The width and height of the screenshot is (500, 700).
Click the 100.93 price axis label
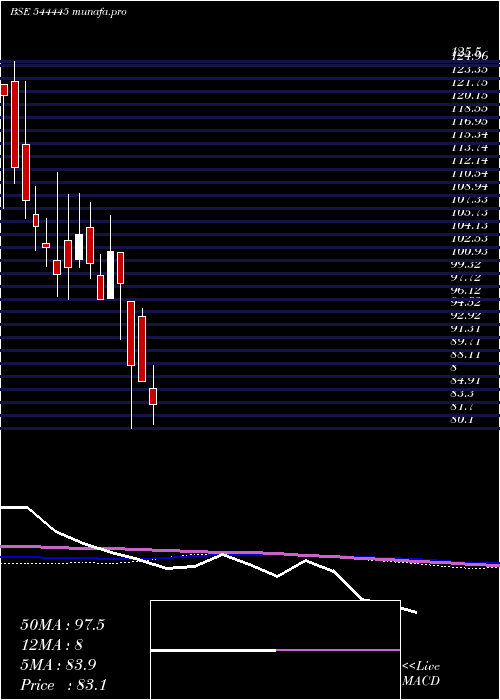click(x=470, y=251)
